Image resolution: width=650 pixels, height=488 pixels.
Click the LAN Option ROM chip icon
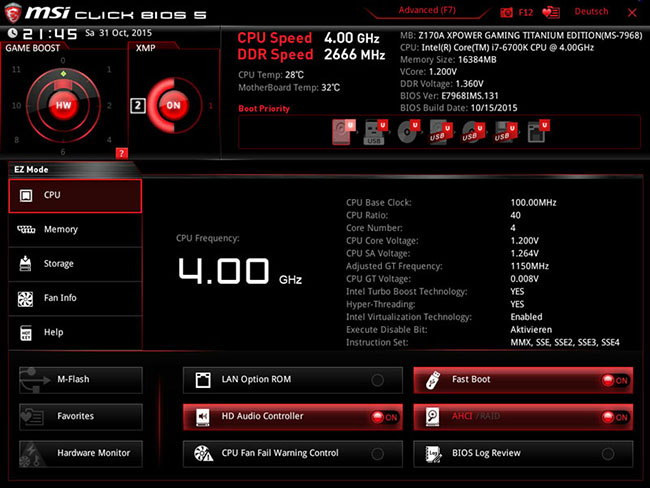point(203,380)
